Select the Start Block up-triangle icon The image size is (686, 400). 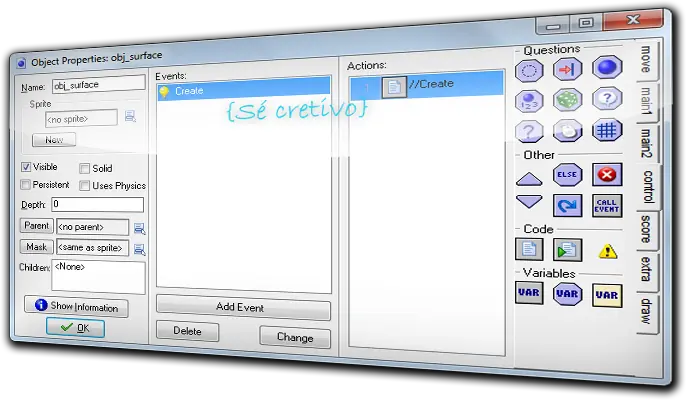(x=529, y=179)
